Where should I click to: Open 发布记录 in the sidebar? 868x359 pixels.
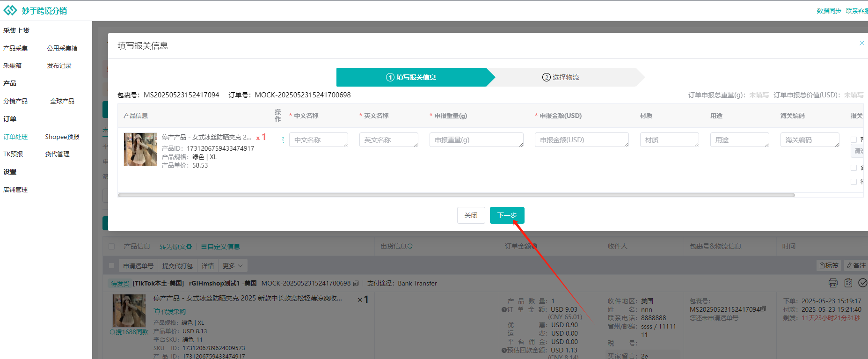59,66
